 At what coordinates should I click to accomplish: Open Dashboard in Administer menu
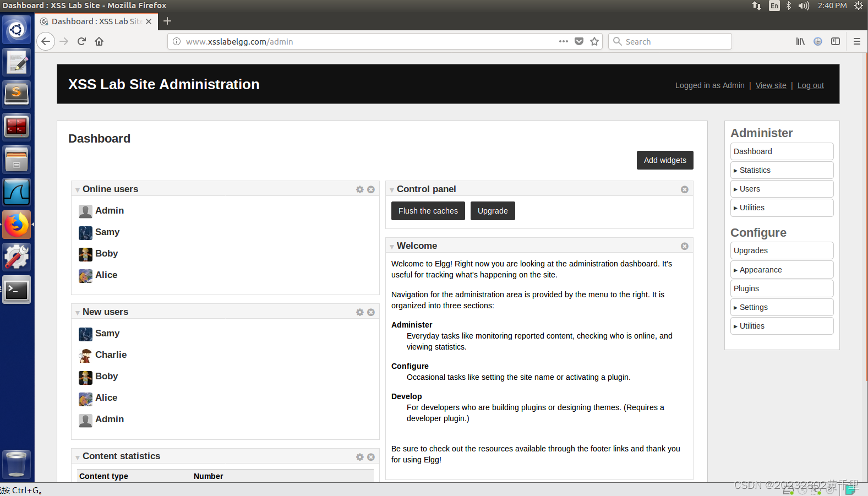click(782, 151)
